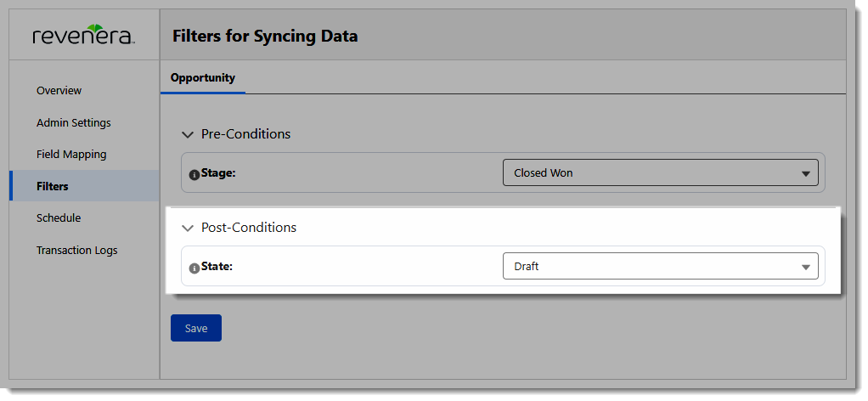Open the Draft state dropdown
The image size is (868, 401).
pos(661,267)
